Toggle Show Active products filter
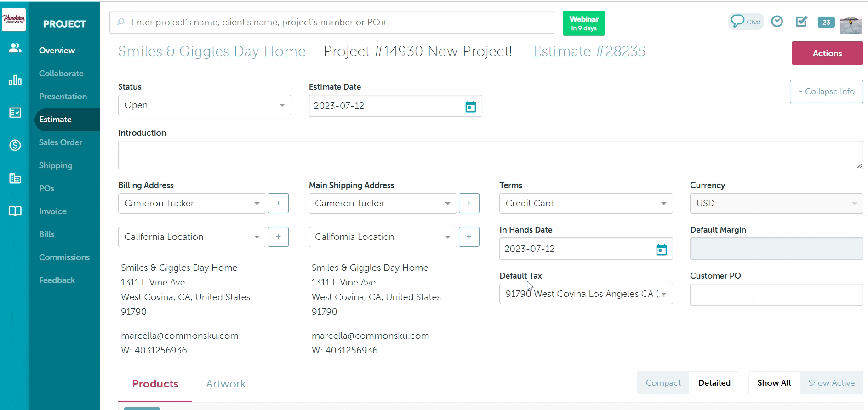 pos(831,383)
